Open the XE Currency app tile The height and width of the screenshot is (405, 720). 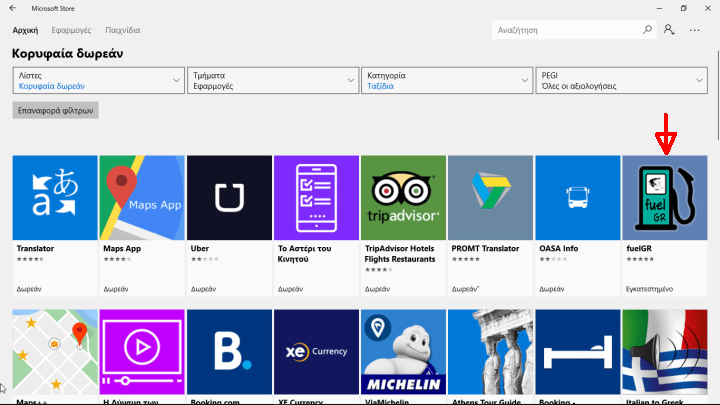pyautogui.click(x=316, y=352)
